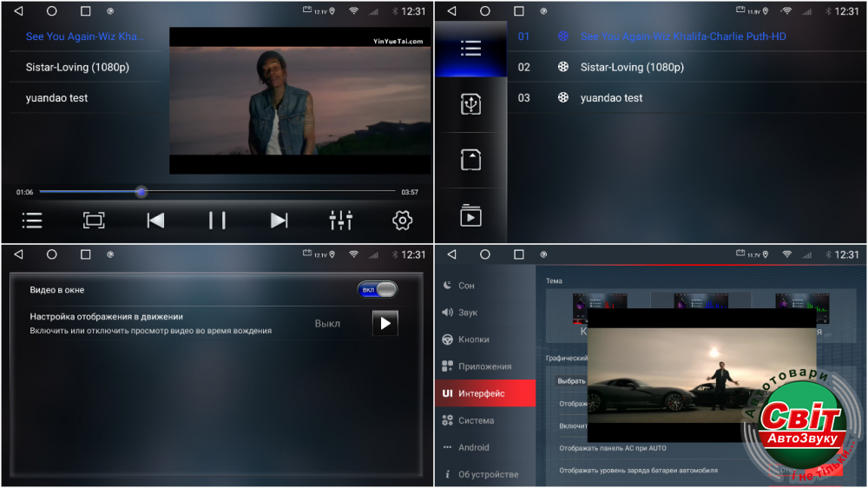
Task: Go back to the previous video track
Action: point(155,221)
